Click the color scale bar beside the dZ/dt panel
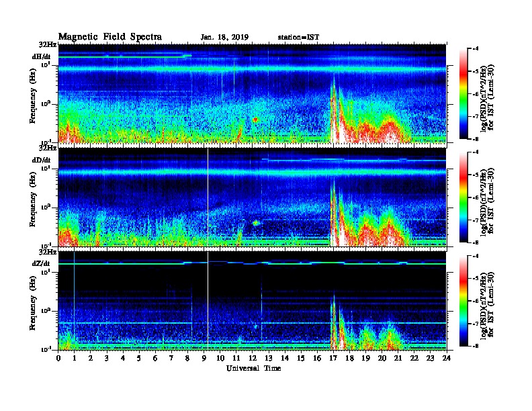This screenshot has height=411, width=532. pyautogui.click(x=463, y=301)
